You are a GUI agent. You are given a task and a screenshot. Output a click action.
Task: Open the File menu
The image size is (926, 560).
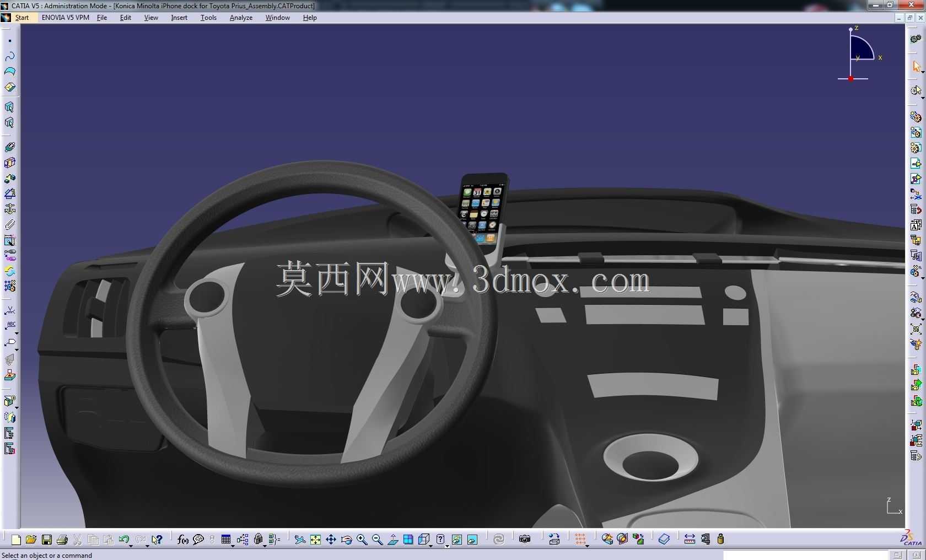[x=102, y=18]
